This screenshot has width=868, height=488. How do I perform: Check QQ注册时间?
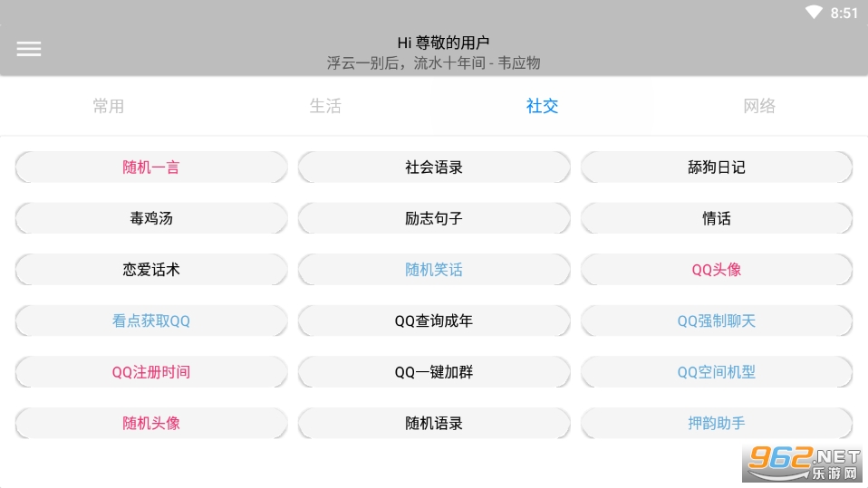[151, 372]
